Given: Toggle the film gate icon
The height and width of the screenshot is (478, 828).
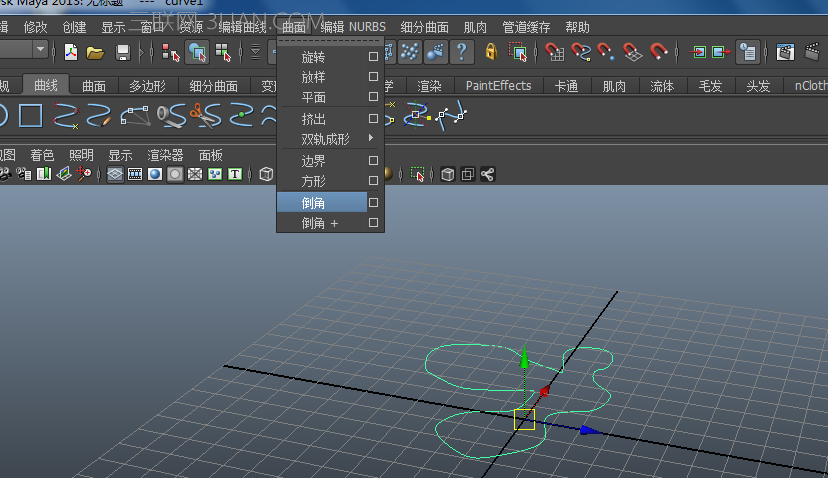Looking at the screenshot, I should pyautogui.click(x=135, y=174).
